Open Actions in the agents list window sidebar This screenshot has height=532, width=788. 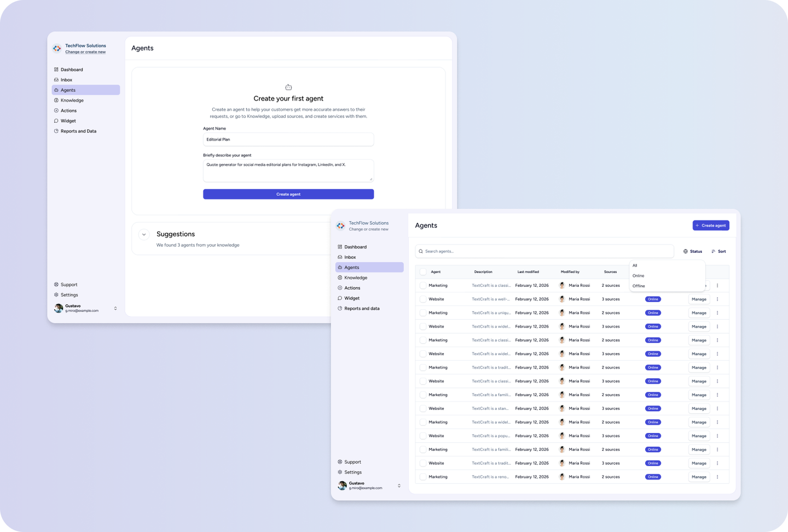tap(369, 288)
